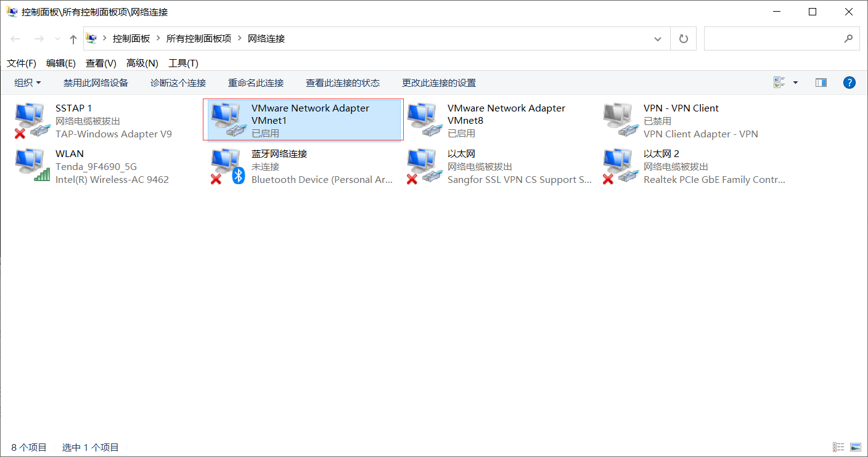Switch to details view via status bar icon
868x457 pixels.
[x=838, y=447]
